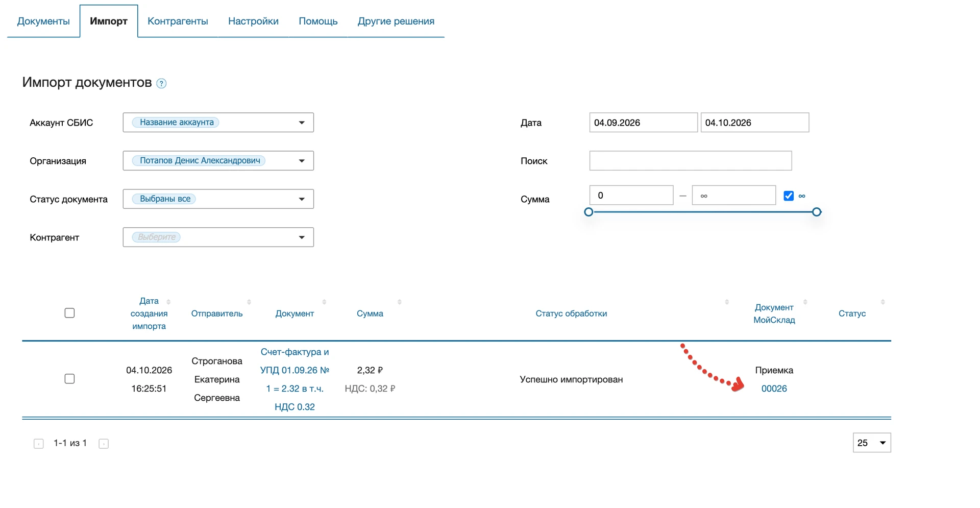Focus the maximum Сумма field showing ∞

click(734, 196)
